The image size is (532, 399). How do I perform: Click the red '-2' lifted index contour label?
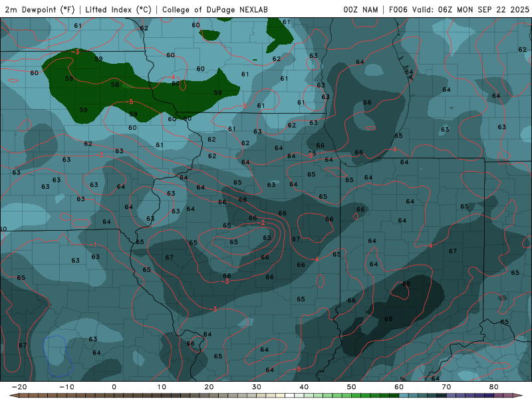261,223
